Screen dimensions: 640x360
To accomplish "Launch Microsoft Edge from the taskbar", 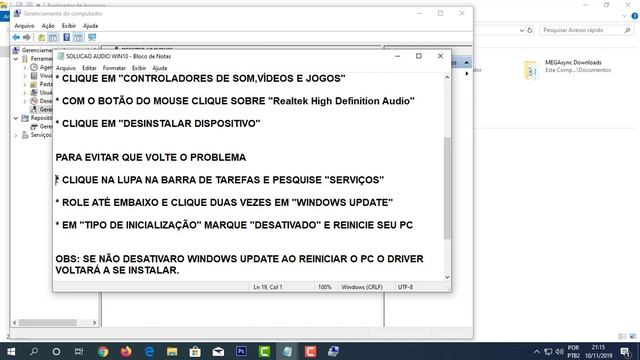I will [x=149, y=351].
